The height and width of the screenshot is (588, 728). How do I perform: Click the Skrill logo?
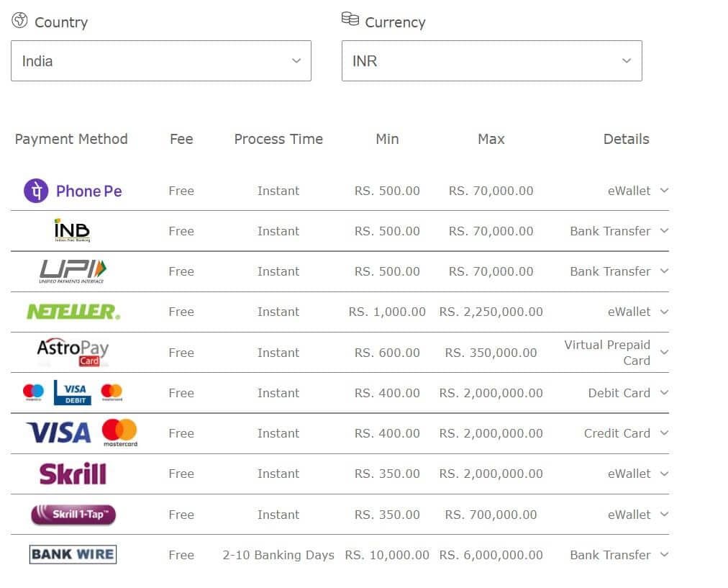click(73, 474)
